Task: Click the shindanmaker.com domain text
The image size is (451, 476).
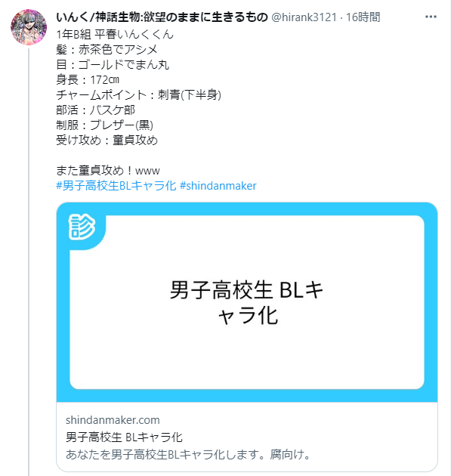Action: pyautogui.click(x=113, y=420)
